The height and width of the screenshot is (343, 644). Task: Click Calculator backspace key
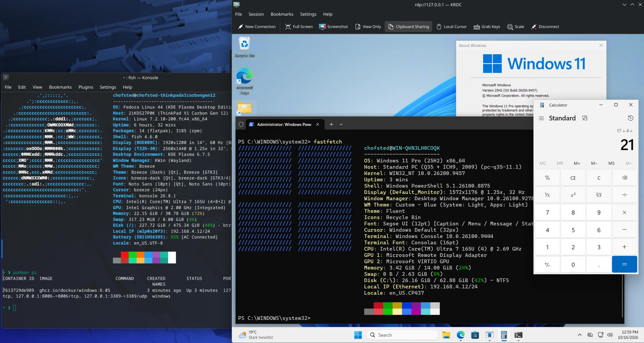[625, 178]
